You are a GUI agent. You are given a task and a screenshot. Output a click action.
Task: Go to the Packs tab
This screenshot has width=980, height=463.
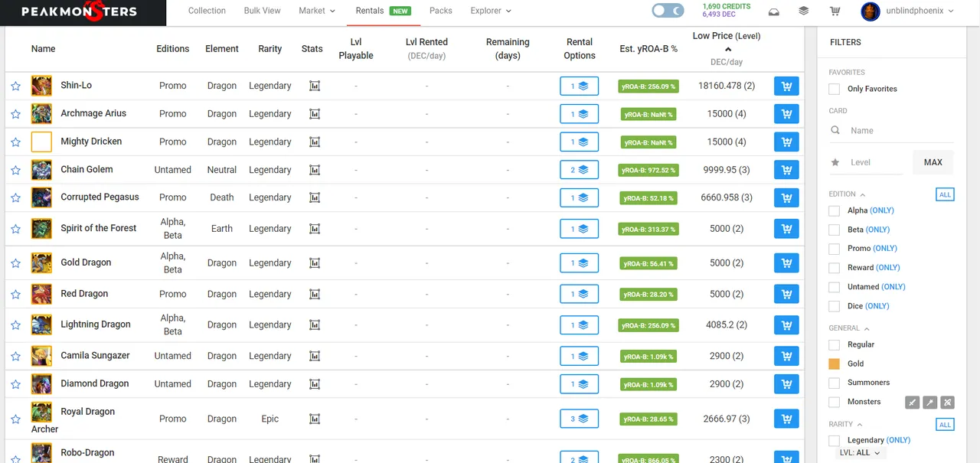(441, 11)
